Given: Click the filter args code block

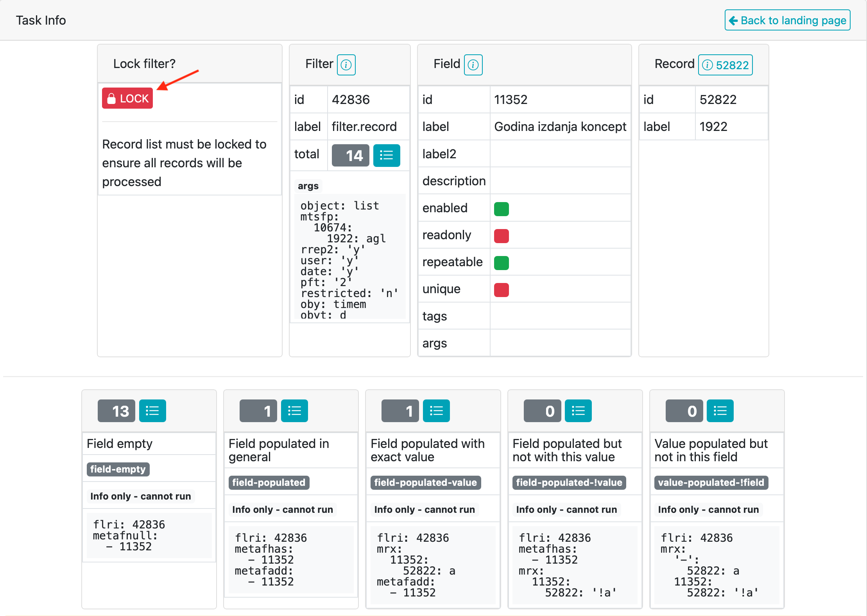Looking at the screenshot, I should [350, 256].
